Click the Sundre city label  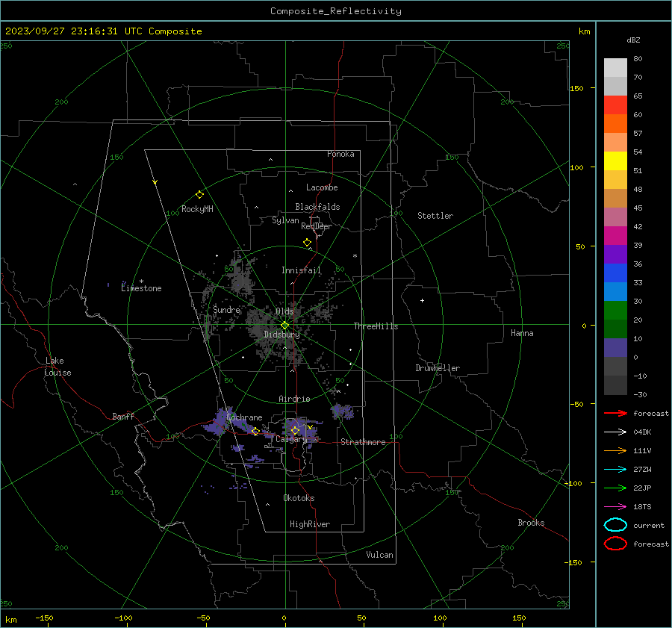point(226,309)
